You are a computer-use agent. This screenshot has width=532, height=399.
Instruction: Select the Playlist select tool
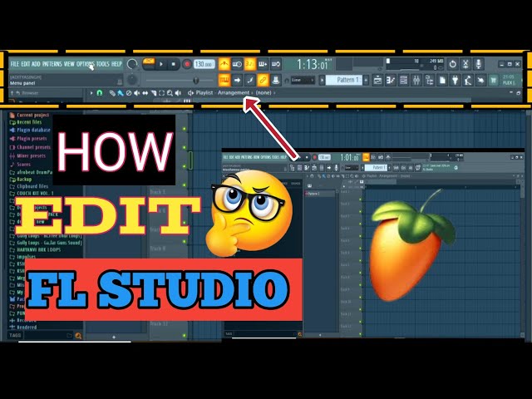[x=161, y=92]
